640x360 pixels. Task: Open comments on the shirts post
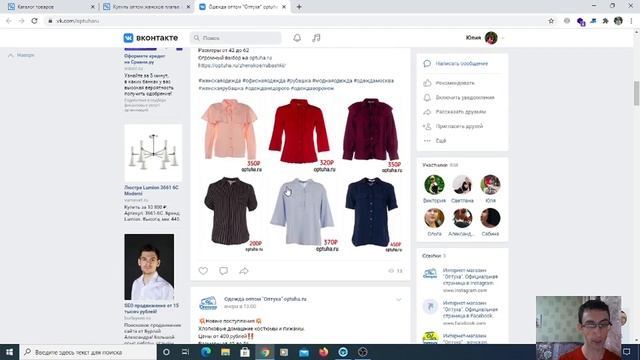click(224, 271)
